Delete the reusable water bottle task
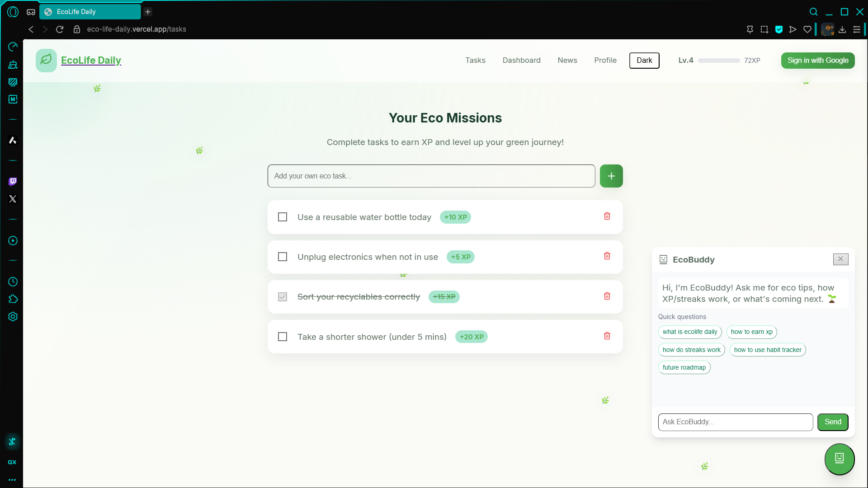868x488 pixels. coord(607,216)
